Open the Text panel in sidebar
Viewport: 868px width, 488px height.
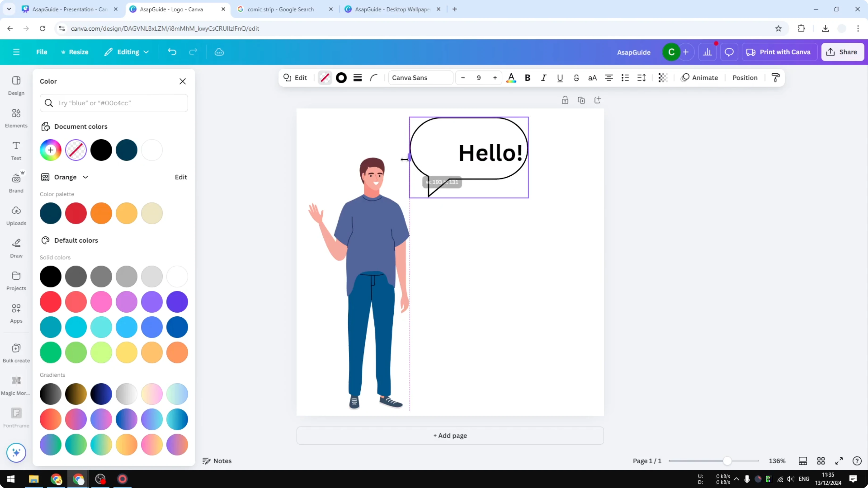click(16, 150)
